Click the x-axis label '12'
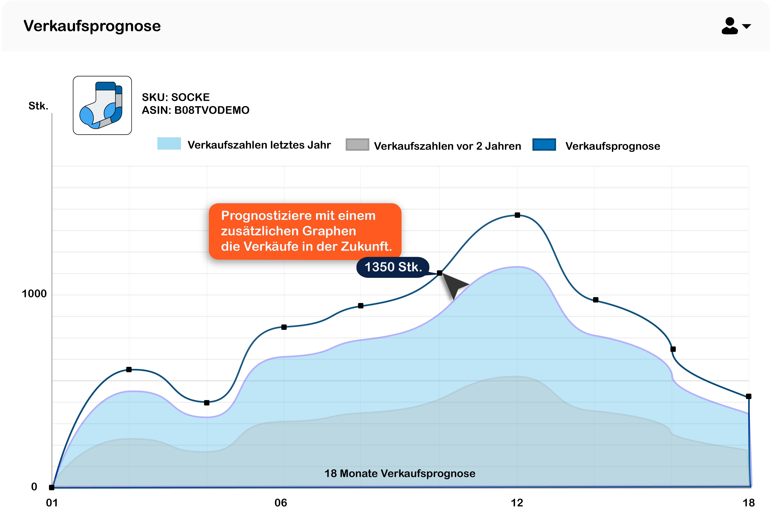The height and width of the screenshot is (532, 771). pyautogui.click(x=517, y=503)
